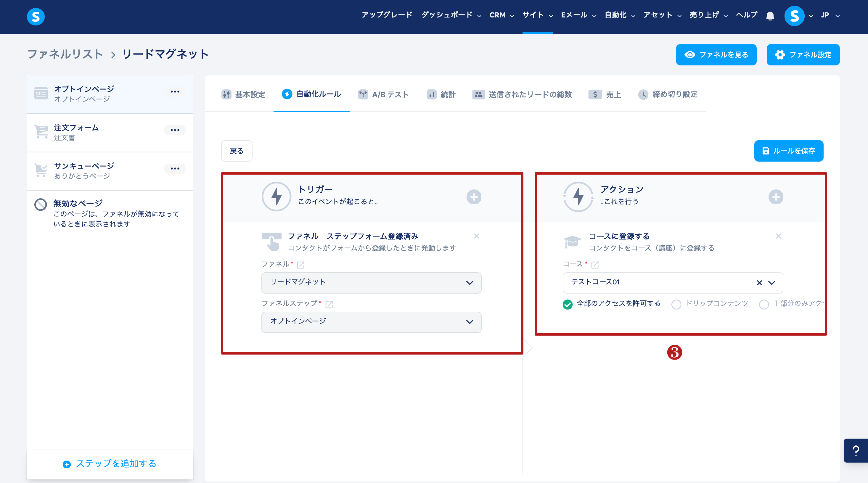Select the 1部分のみアクセス radio option
868x483 pixels.
click(x=764, y=305)
